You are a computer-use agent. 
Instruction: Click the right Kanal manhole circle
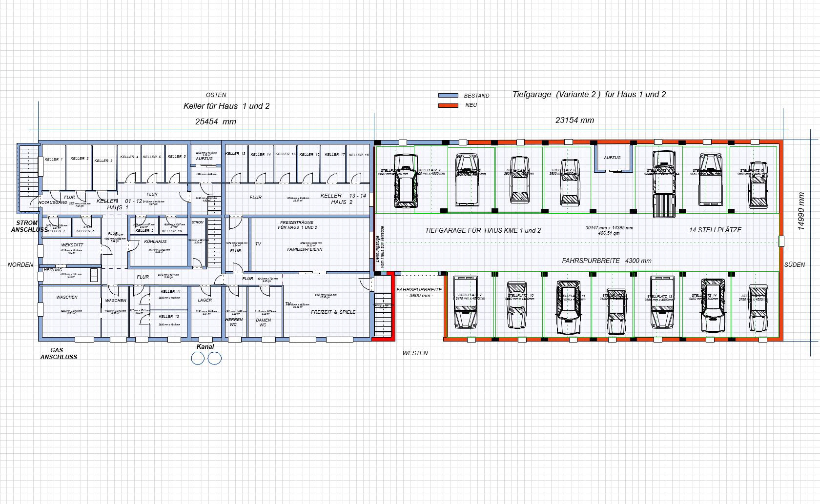214,359
